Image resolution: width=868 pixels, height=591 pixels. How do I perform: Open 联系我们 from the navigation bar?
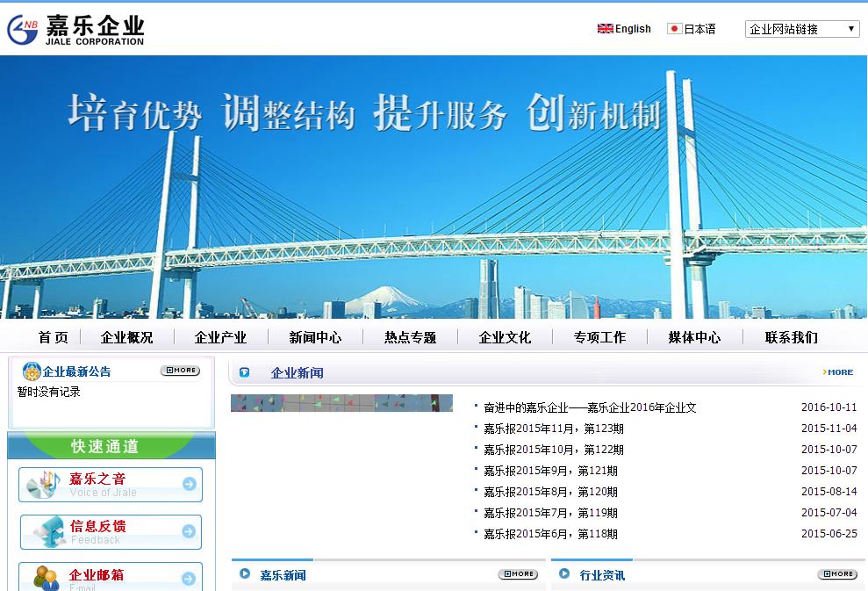coord(791,337)
